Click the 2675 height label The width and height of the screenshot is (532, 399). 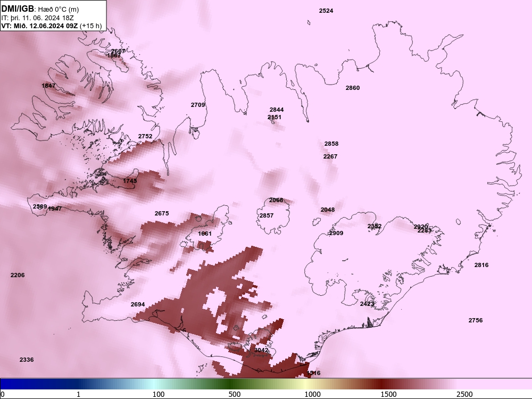(162, 213)
